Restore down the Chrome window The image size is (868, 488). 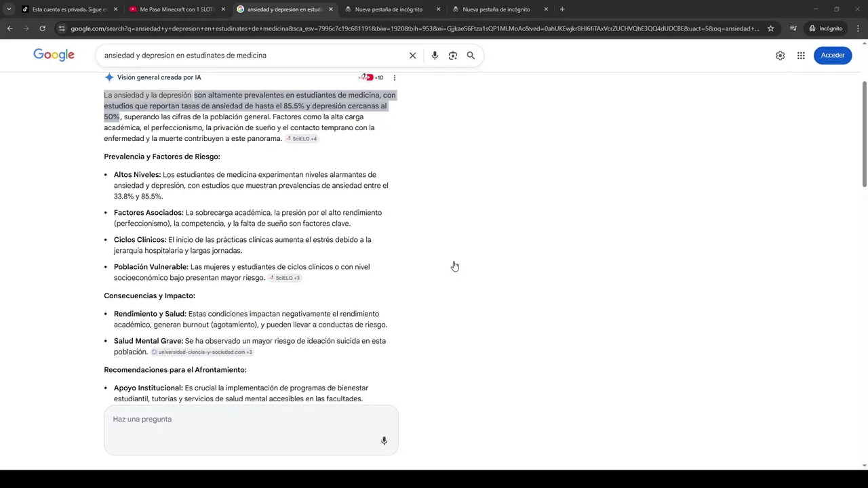[837, 9]
